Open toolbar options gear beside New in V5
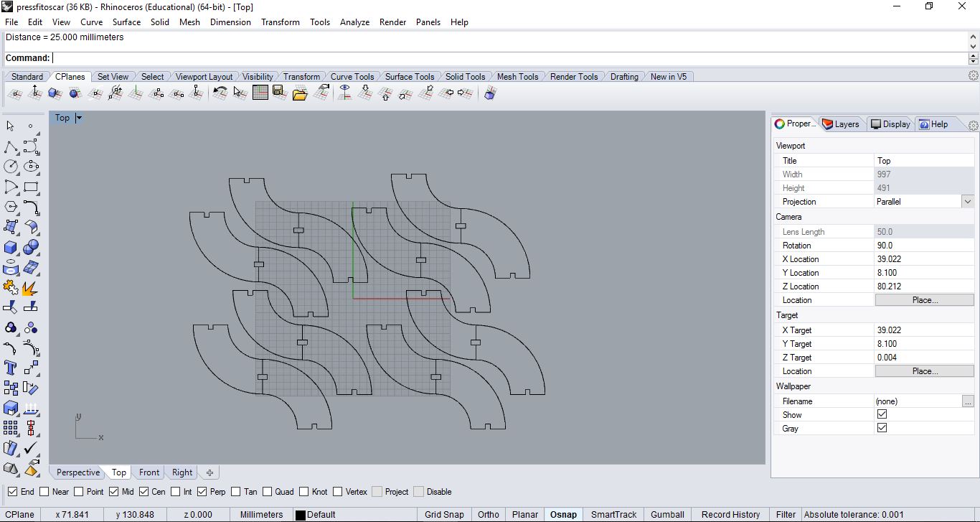The image size is (980, 522). tap(974, 75)
